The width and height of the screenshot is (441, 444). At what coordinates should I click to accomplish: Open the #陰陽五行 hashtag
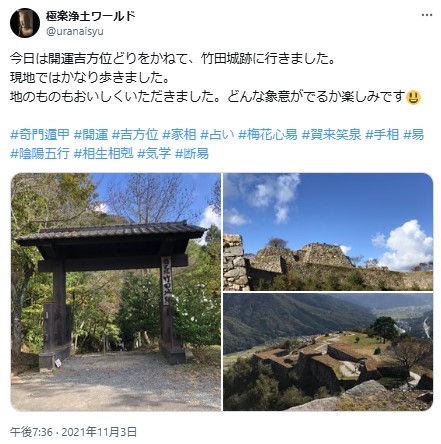pos(40,153)
